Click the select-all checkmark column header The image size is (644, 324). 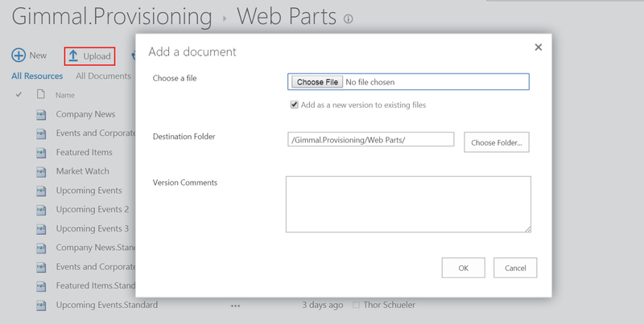coord(19,95)
